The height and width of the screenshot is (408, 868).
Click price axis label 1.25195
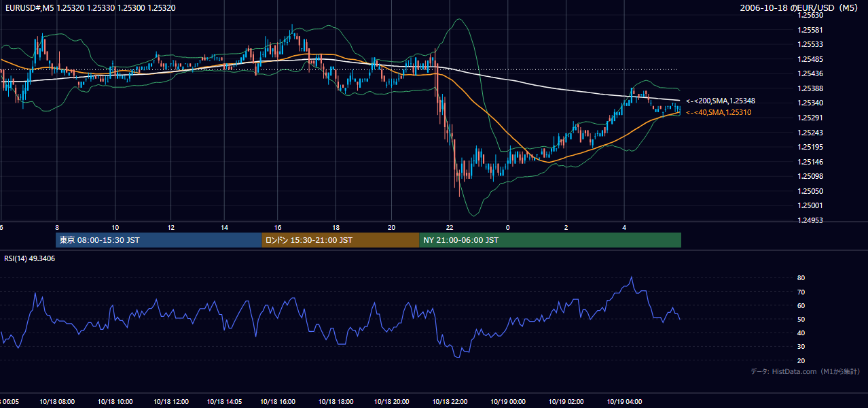point(810,147)
